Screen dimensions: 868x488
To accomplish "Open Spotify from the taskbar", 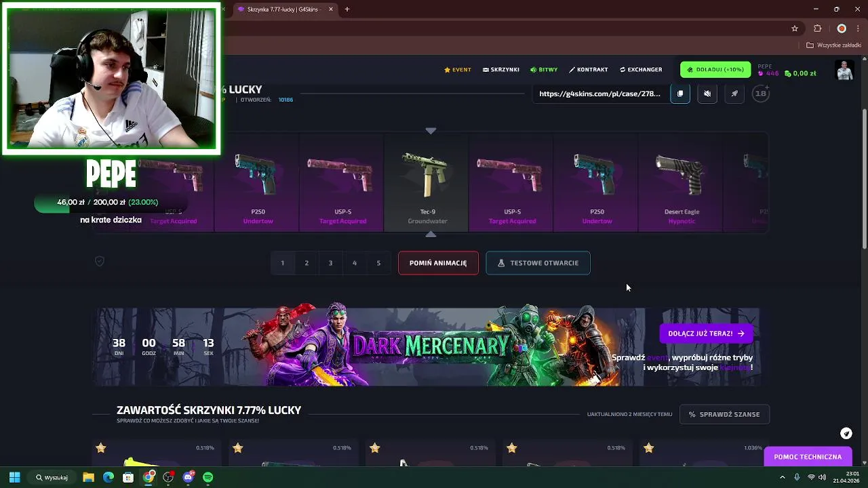I will click(208, 477).
